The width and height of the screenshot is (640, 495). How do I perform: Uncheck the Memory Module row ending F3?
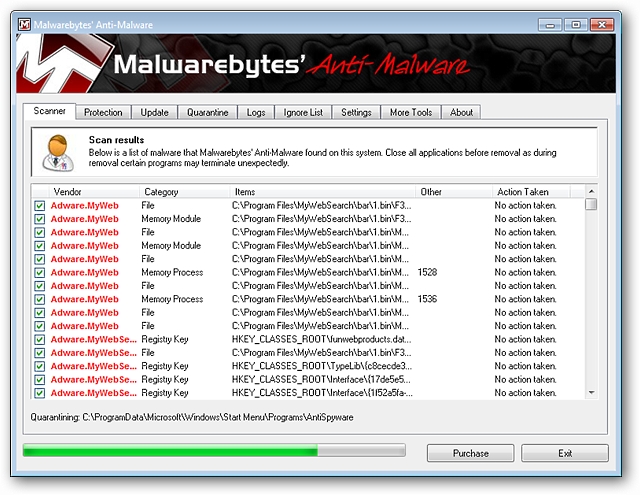tap(40, 219)
